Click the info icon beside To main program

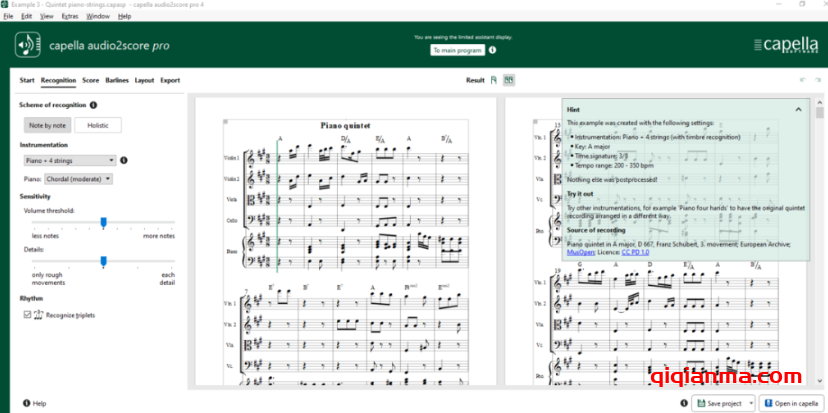[x=493, y=50]
